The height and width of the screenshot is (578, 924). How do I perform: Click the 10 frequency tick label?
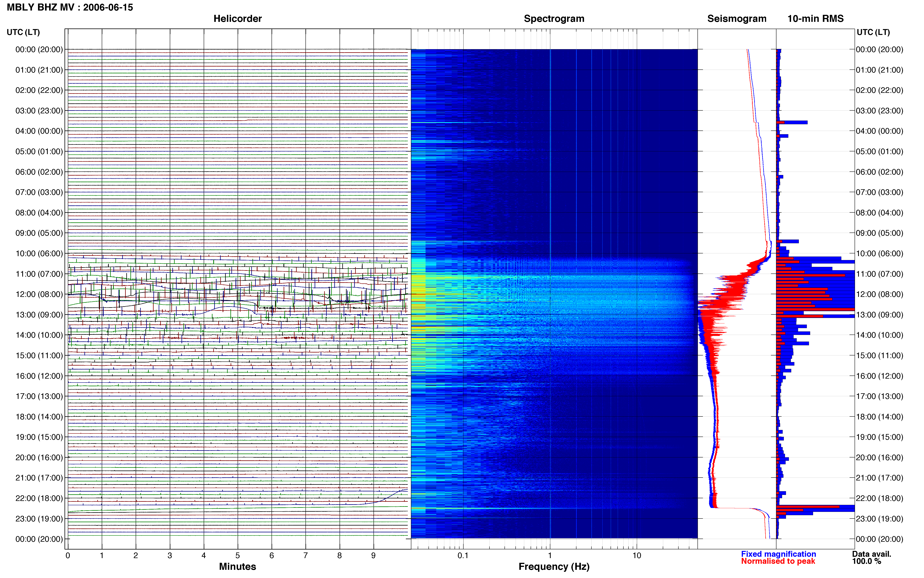click(x=636, y=555)
